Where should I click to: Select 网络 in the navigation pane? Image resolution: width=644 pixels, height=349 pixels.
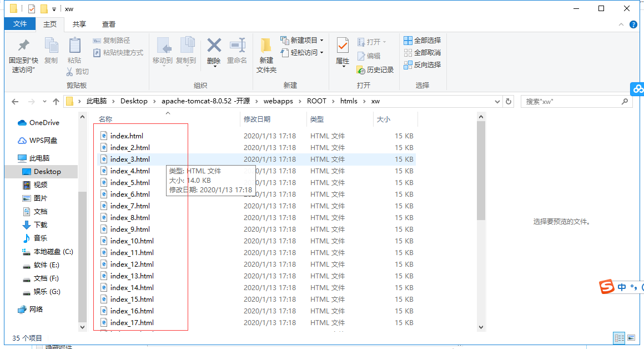[31, 309]
